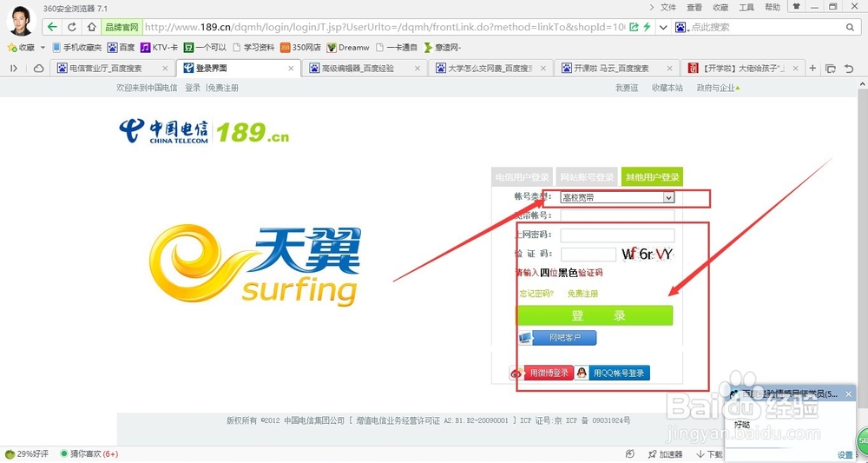Open the 百度 bookmark
Screen dimensions: 868x463
122,48
